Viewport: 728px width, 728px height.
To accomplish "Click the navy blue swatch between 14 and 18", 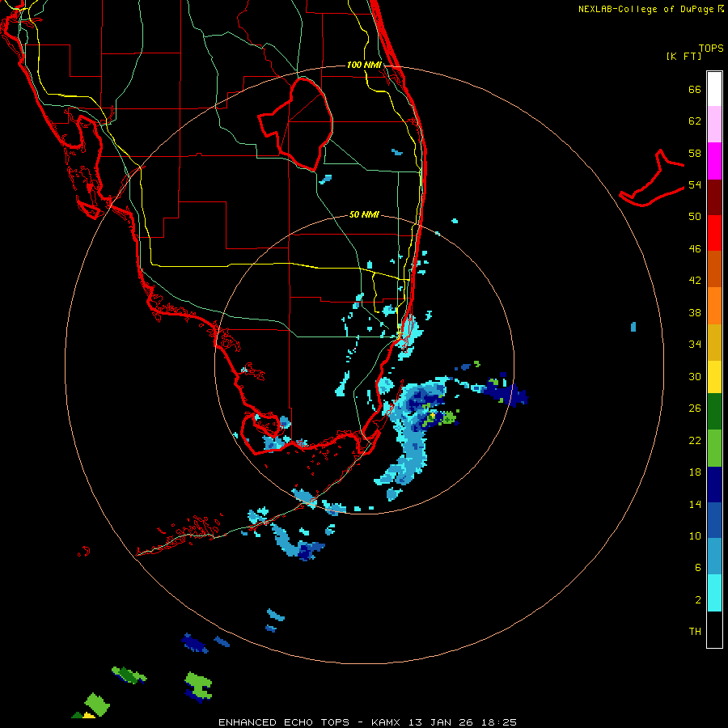I will [714, 485].
